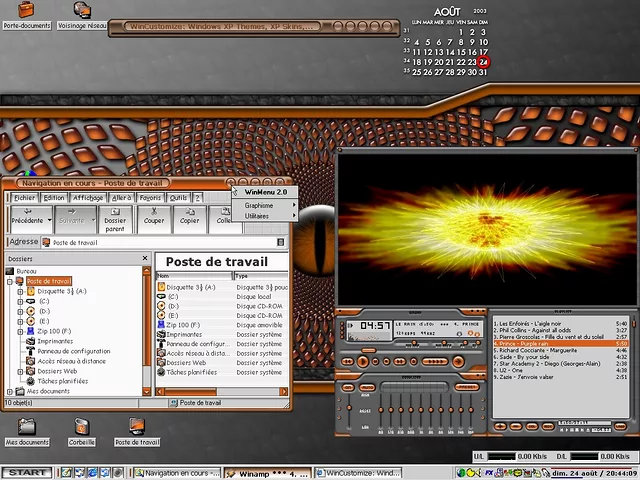Open the Précédente history dropdown arrow
This screenshot has height=480, width=640.
(x=49, y=218)
